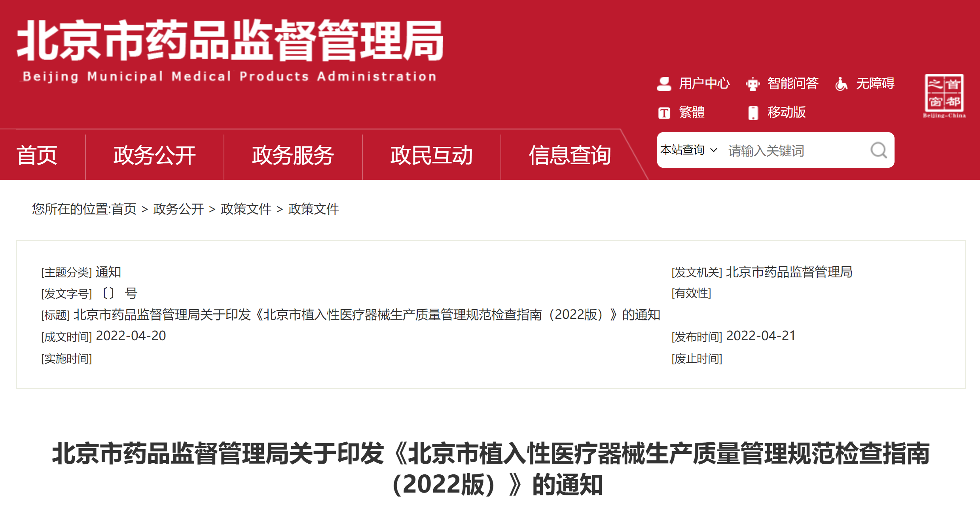
Task: Click the smart Q&A robot icon
Action: tap(753, 84)
